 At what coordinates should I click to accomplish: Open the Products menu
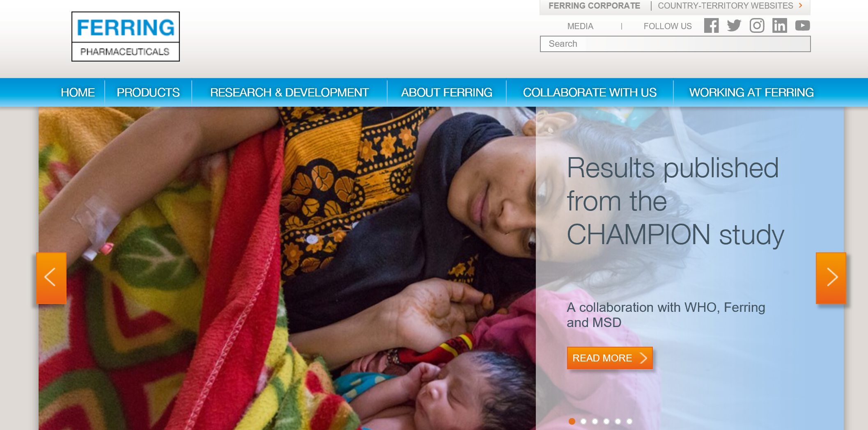pos(148,92)
